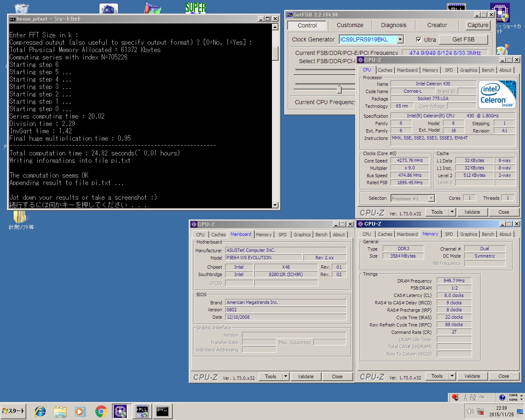
Task: Click the Core Speed 4273.76 MHz value
Action: click(410, 160)
